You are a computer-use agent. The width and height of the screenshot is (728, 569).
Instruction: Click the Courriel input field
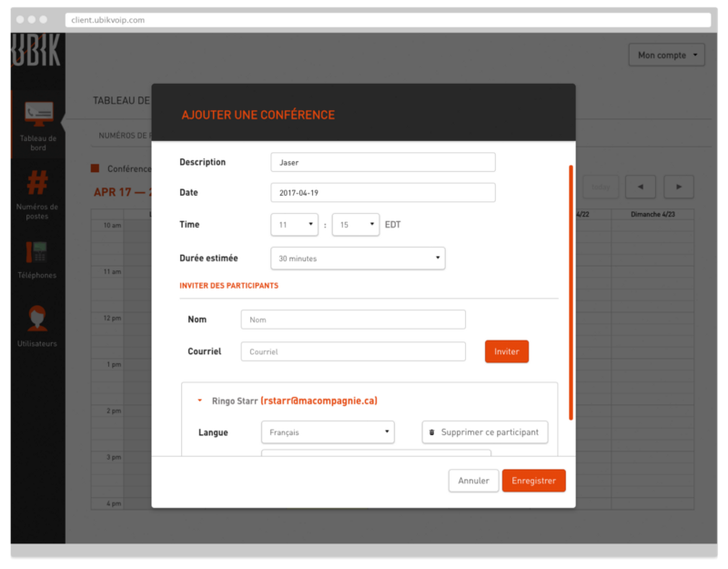(x=353, y=351)
